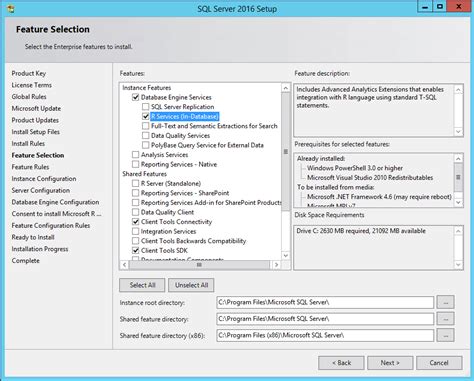Click the Select All button
This screenshot has height=381, width=474.
point(142,285)
